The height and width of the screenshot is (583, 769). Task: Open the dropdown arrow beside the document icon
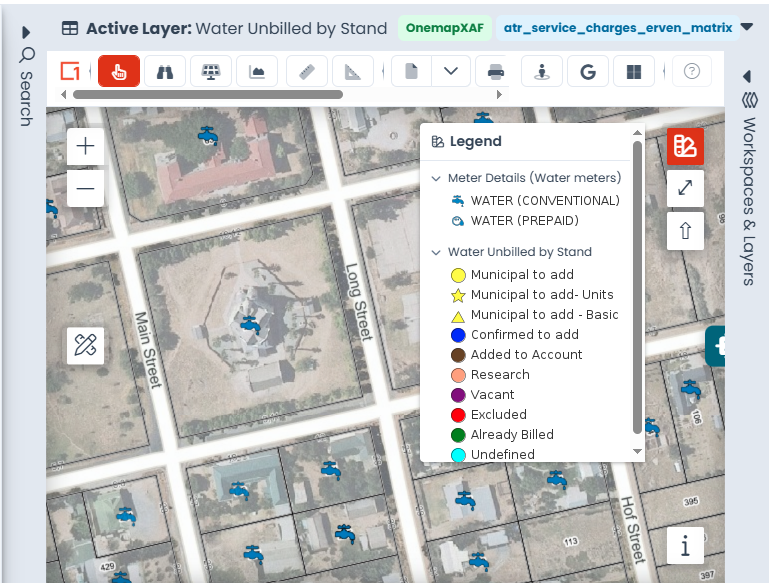pyautogui.click(x=451, y=72)
